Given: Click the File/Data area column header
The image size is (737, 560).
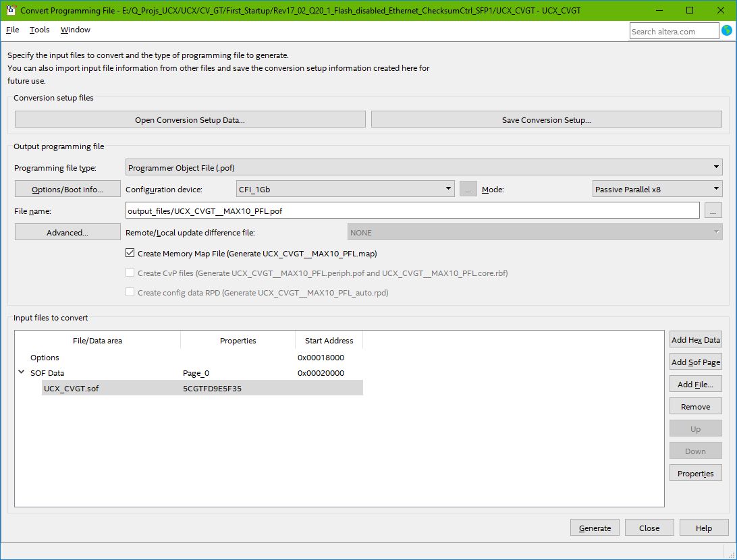Looking at the screenshot, I should [x=97, y=341].
